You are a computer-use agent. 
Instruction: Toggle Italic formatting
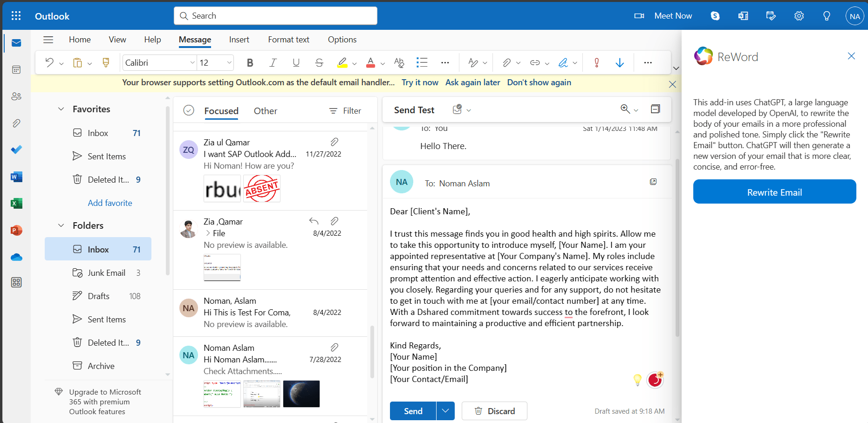click(273, 62)
